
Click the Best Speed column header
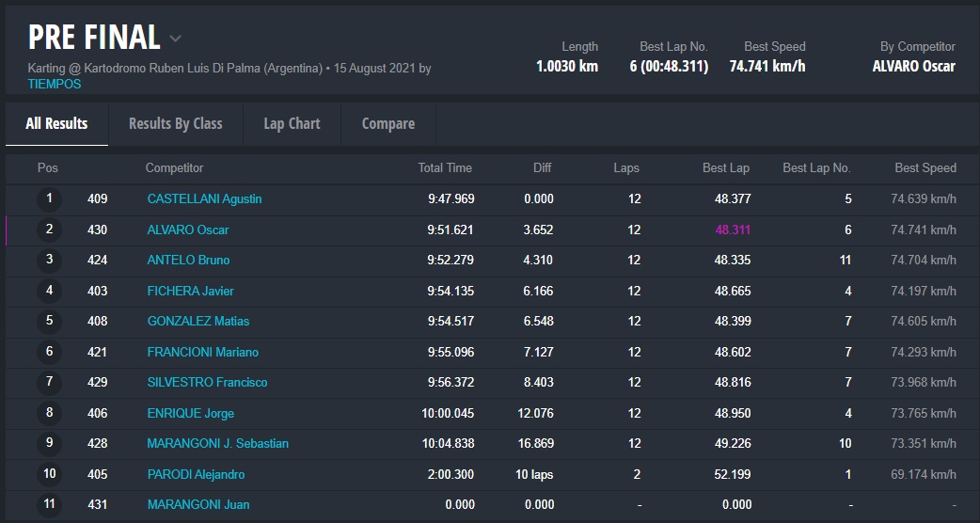point(925,167)
